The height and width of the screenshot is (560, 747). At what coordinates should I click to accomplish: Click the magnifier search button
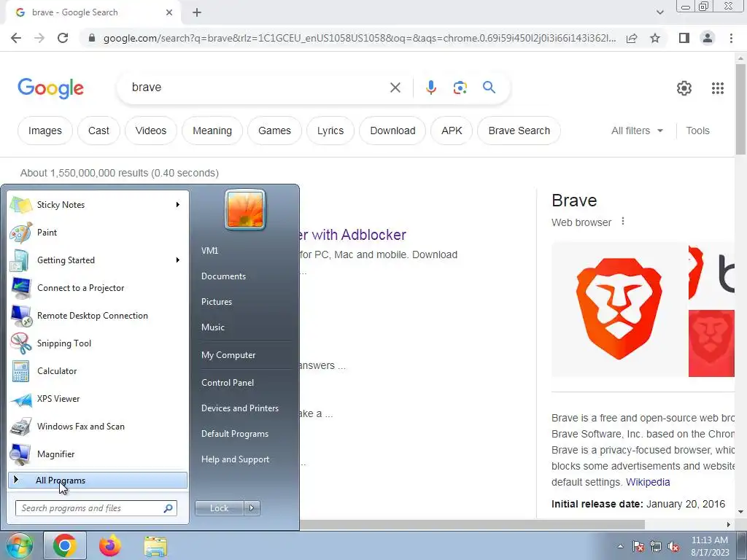pos(489,87)
